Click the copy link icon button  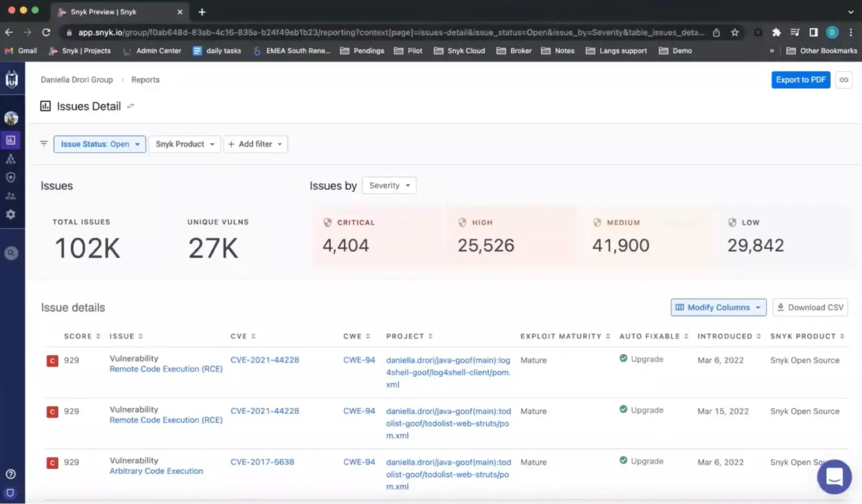click(843, 80)
